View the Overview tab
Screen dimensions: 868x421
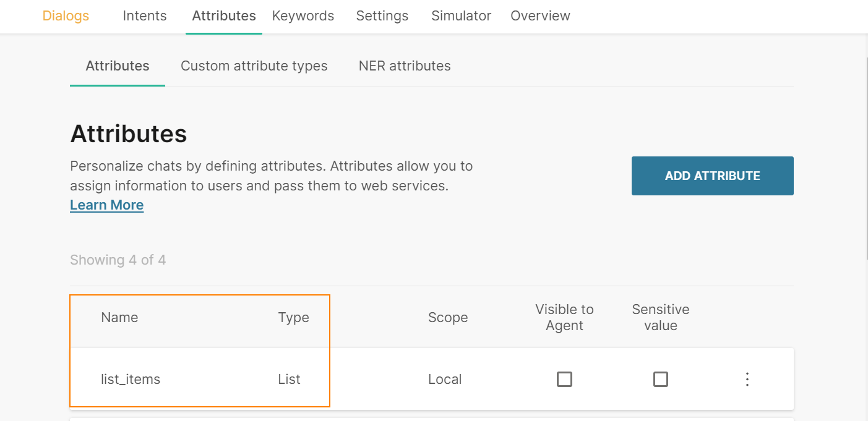(x=540, y=16)
